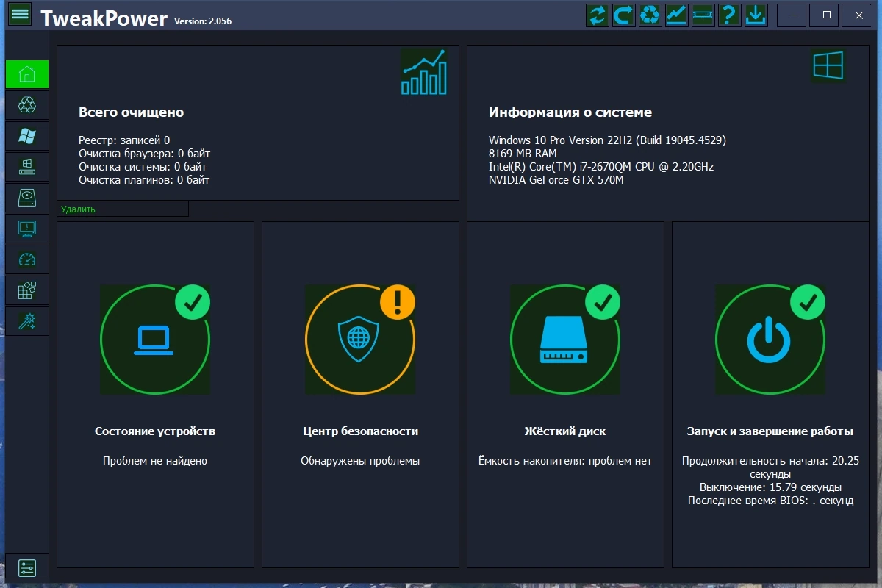Image resolution: width=882 pixels, height=588 pixels.
Task: Open the Windows computer sidebar icon
Action: pos(27,167)
